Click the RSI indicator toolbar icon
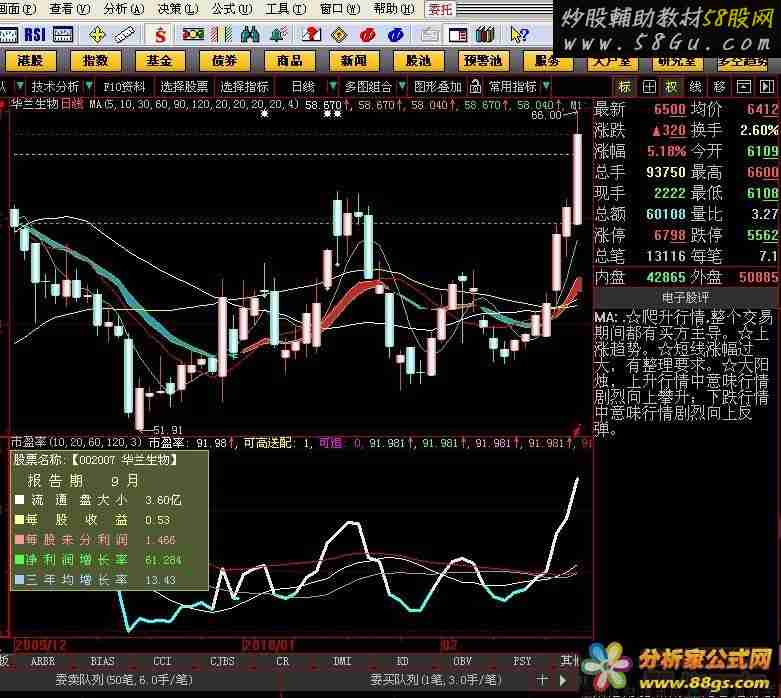 (x=35, y=35)
